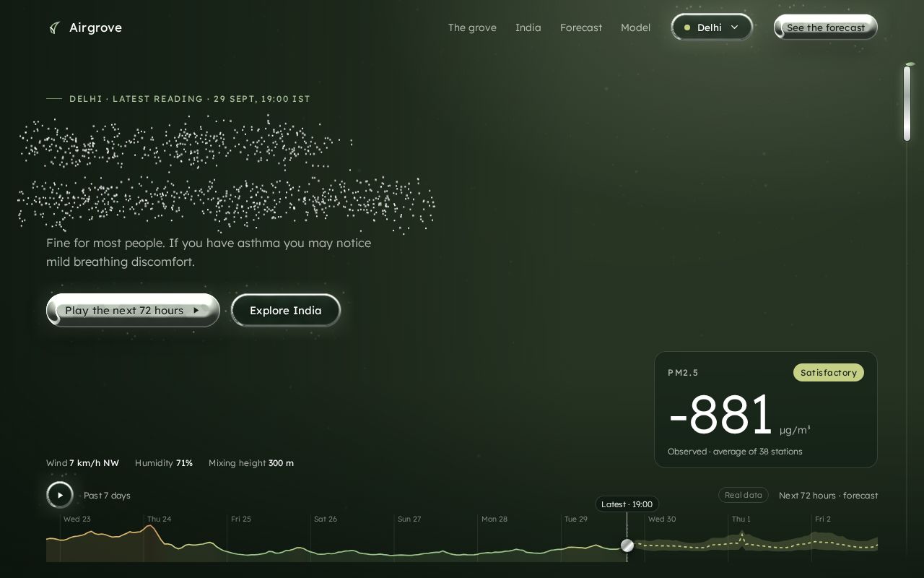Click the Humidity 71% reading
The height and width of the screenshot is (578, 924).
pos(164,463)
